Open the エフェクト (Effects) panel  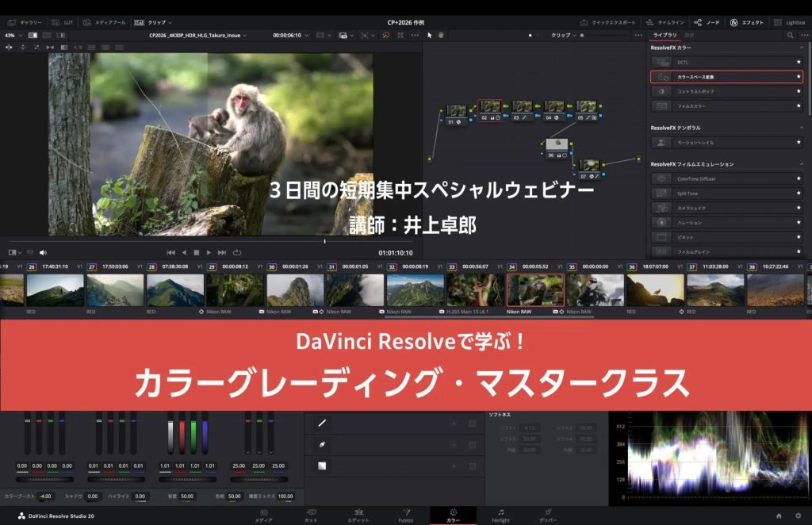point(746,22)
